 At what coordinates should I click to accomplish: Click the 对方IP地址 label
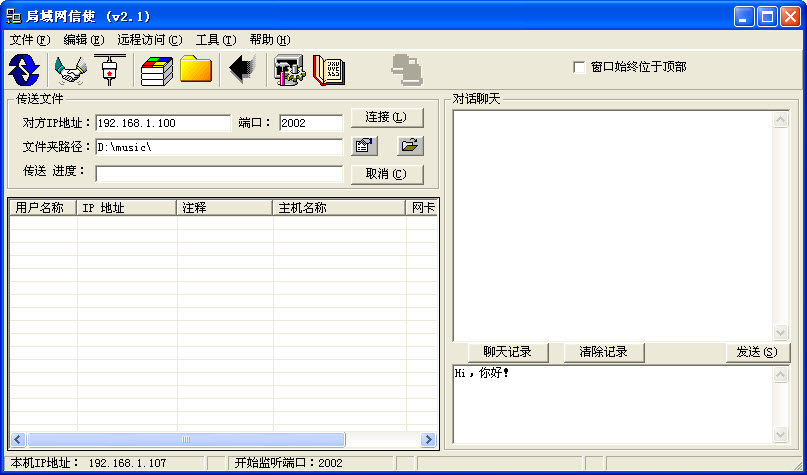pyautogui.click(x=57, y=123)
